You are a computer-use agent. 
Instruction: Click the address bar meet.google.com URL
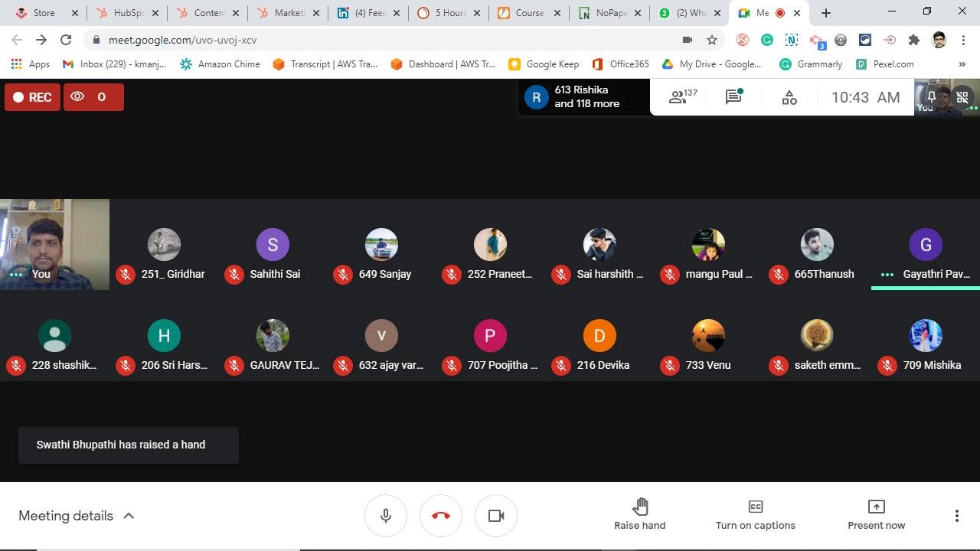pos(182,40)
